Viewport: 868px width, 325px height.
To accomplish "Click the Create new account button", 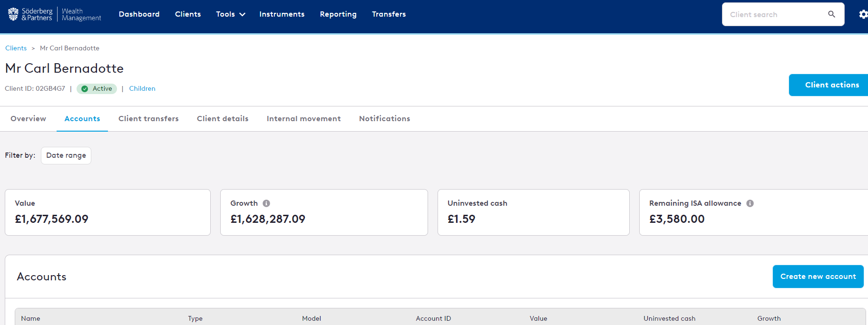I will click(x=818, y=277).
